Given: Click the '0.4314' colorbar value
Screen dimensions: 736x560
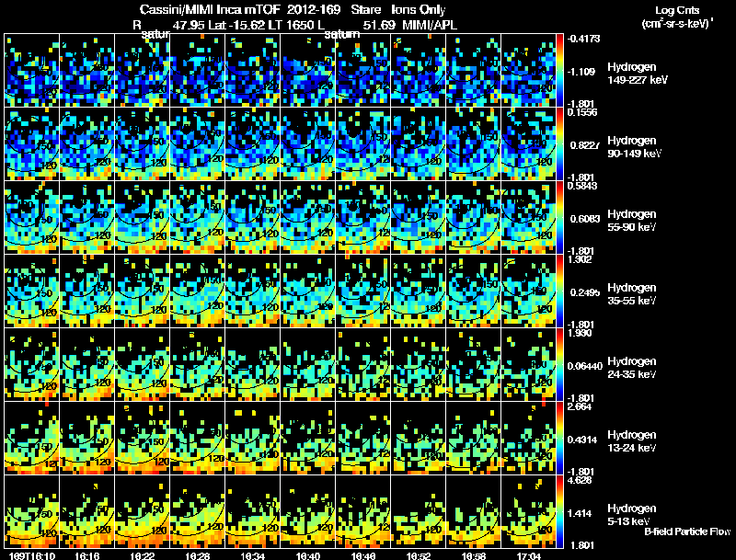Looking at the screenshot, I should pos(582,440).
